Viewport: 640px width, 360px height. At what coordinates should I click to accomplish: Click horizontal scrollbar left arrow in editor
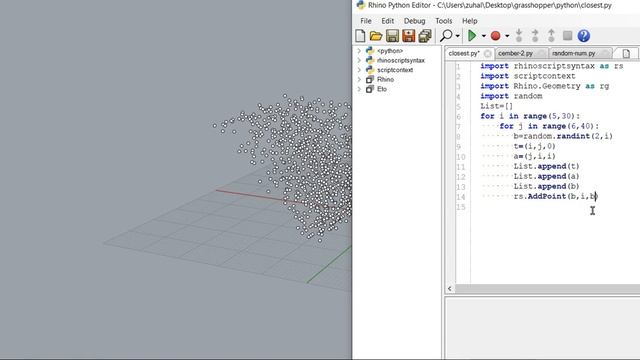click(x=449, y=289)
